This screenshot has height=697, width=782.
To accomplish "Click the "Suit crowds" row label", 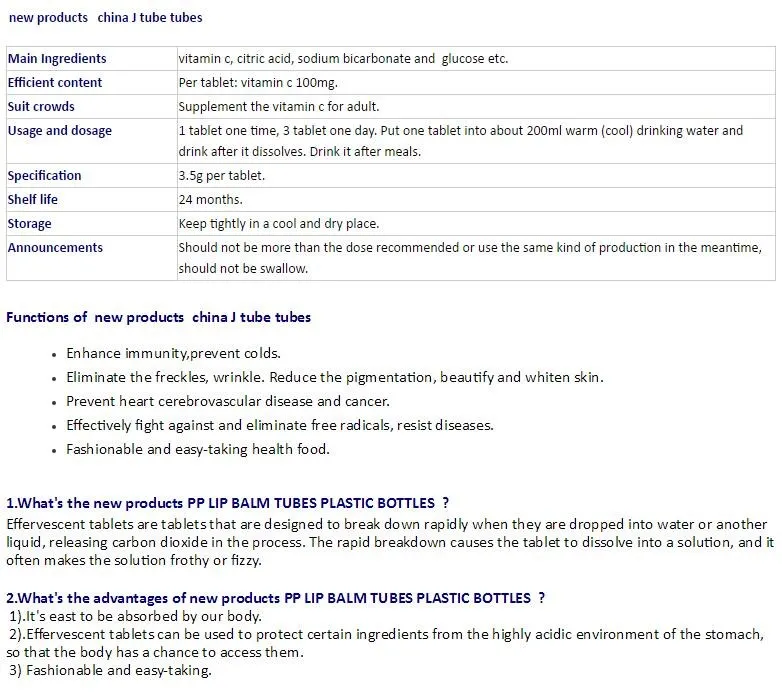I will coord(41,107).
